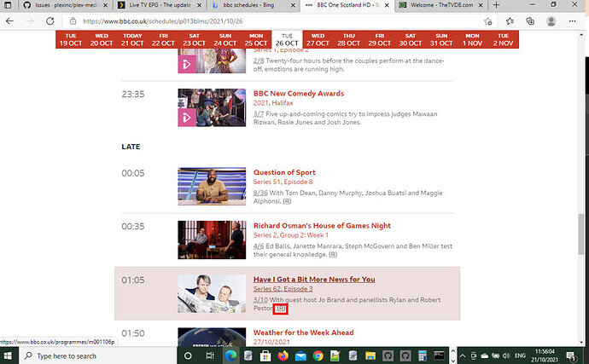
Task: Select SUN 24 OCT schedule date
Action: [x=225, y=39]
